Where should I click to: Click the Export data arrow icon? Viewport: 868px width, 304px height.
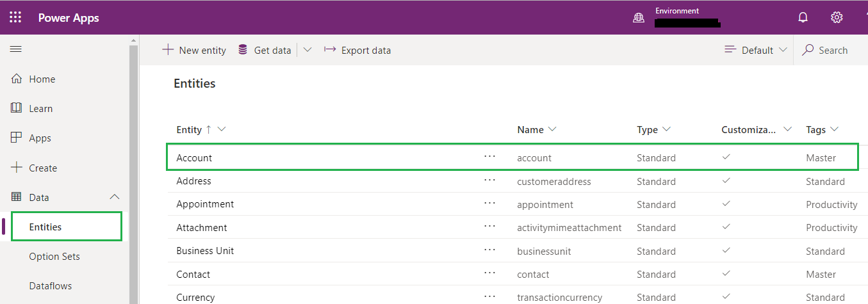(330, 49)
